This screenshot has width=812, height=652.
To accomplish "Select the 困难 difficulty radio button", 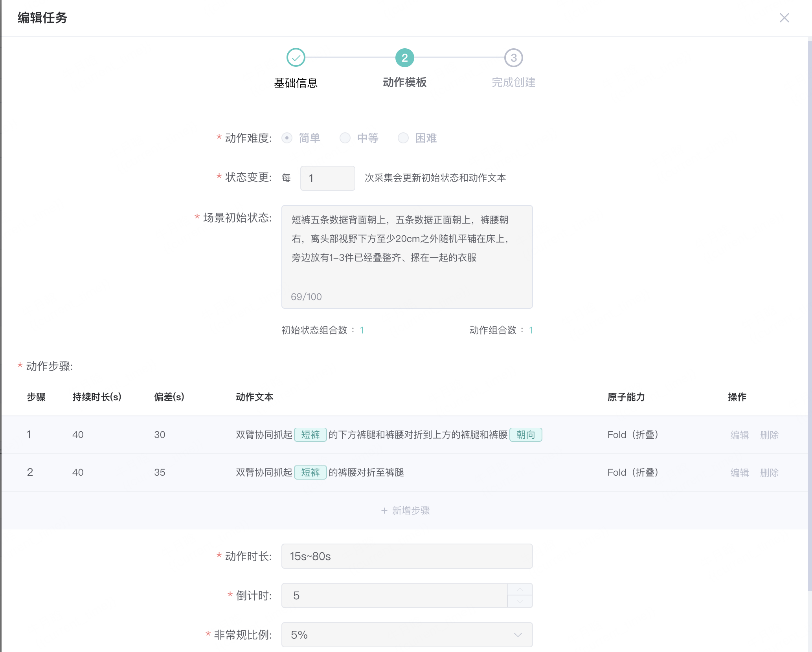I will [403, 138].
